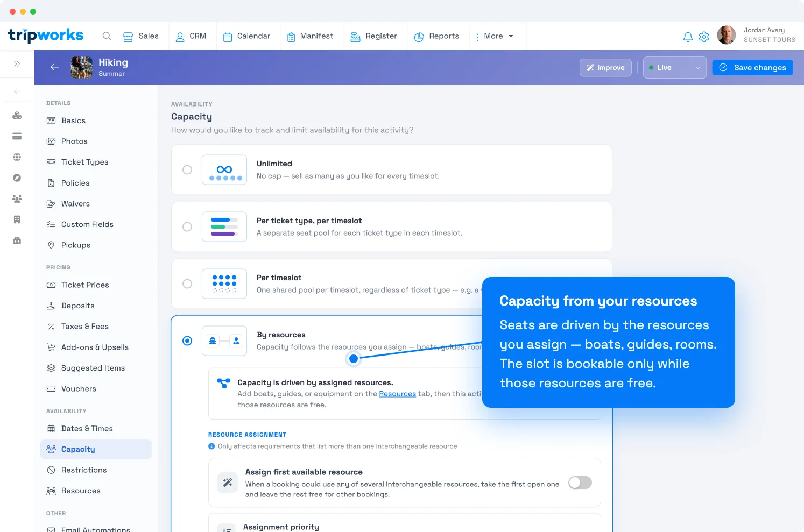Open Suggested Items in the sidebar
Image resolution: width=804 pixels, height=532 pixels.
(96, 368)
